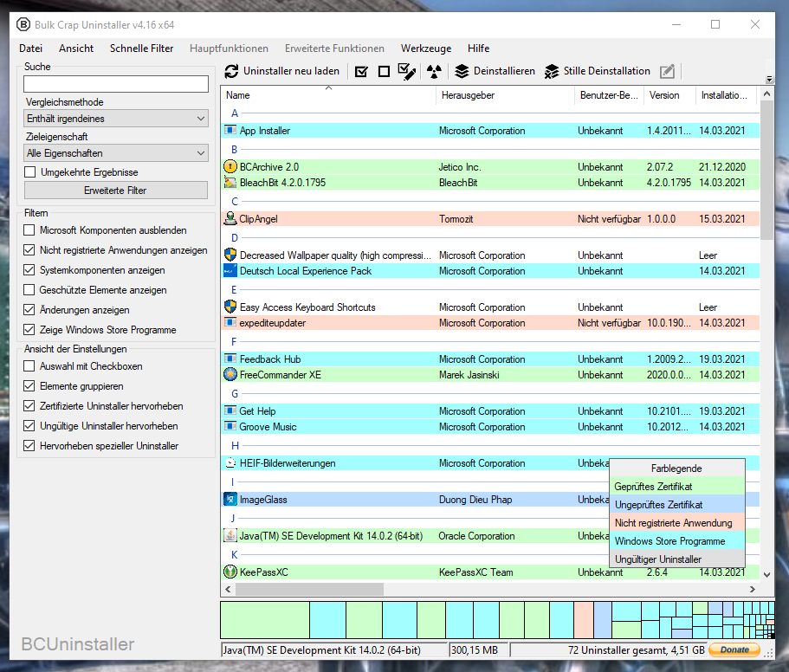Image resolution: width=789 pixels, height=672 pixels.
Task: Open the Schnelle Filter menu
Action: click(141, 48)
